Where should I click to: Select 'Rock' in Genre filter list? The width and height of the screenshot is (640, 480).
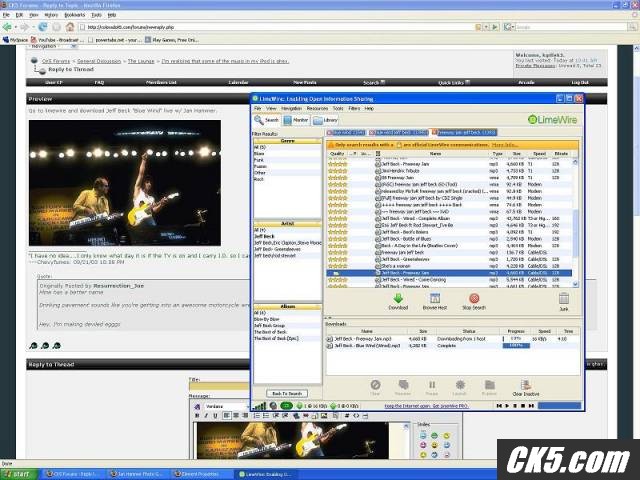[x=287, y=179]
